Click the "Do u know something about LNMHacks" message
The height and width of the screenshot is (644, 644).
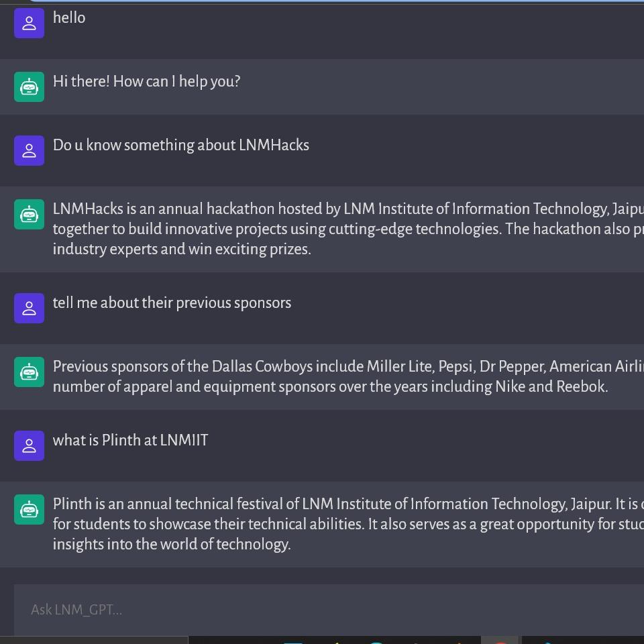[181, 145]
